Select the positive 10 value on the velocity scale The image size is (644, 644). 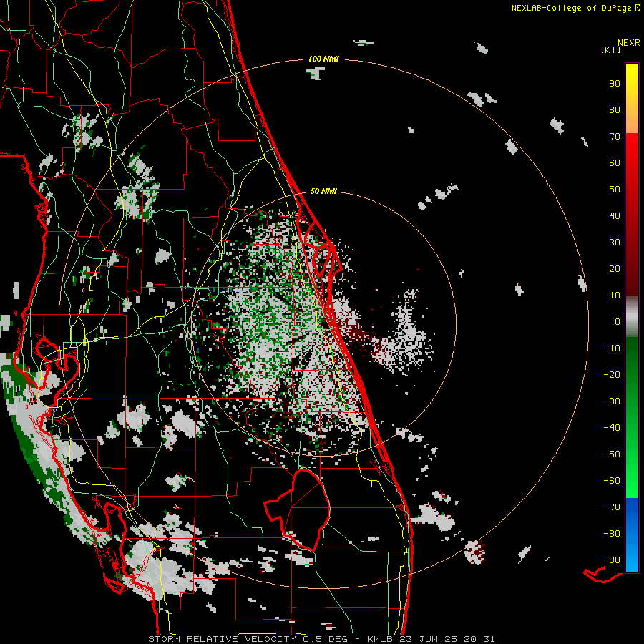click(x=615, y=296)
